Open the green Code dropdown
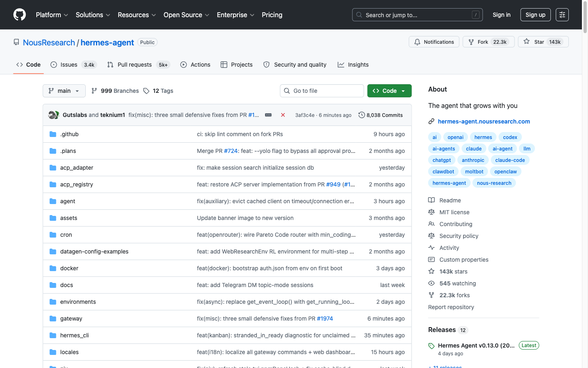This screenshot has width=588, height=368. tap(389, 91)
